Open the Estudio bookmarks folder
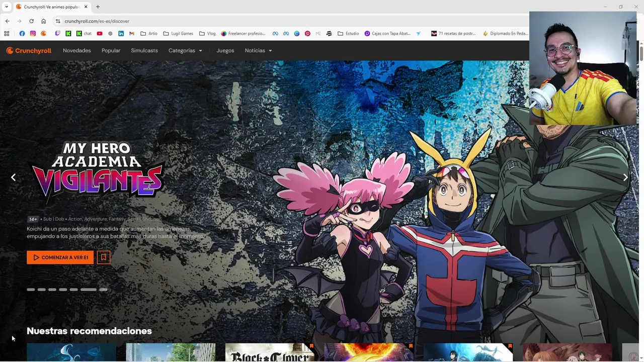Viewport: 644px width, 362px height. click(348, 34)
